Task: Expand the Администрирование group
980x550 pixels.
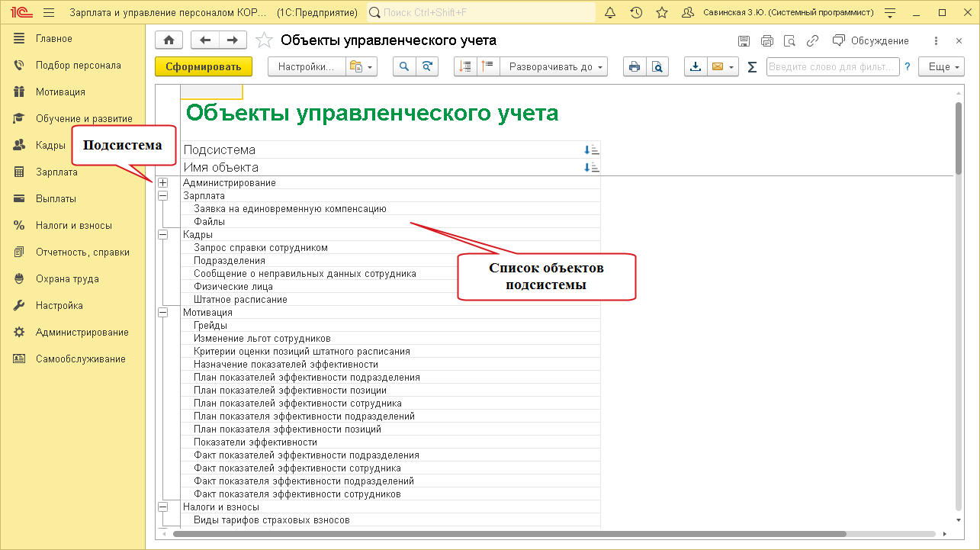Action: [162, 183]
